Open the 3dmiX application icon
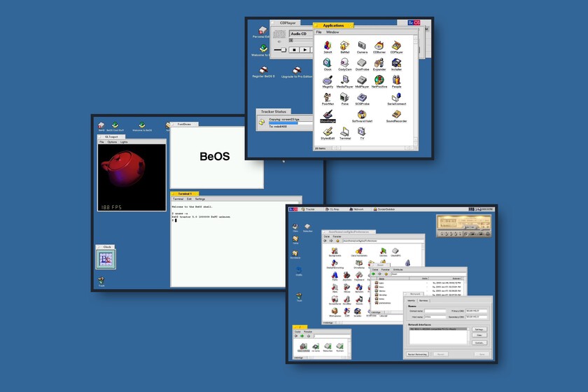588x392 pixels. coord(328,46)
